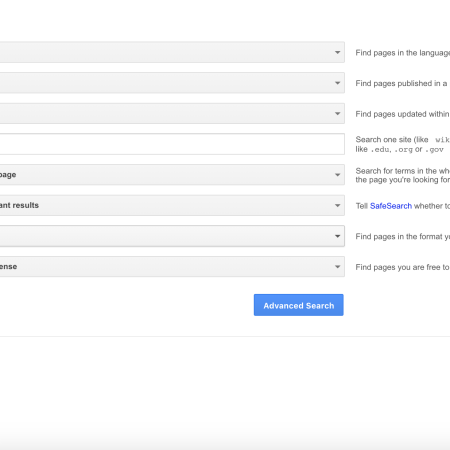Click the arrow icon on the terms appearing selector
Viewport: 450px width, 450px height.
coord(338,175)
